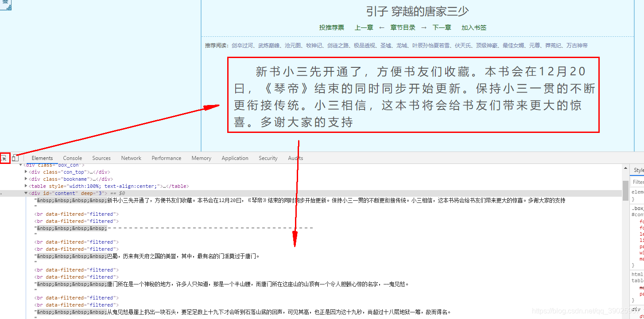Viewport: 644px width, 319px height.
Task: Click the Styles panel Filter field
Action: pyautogui.click(x=637, y=182)
